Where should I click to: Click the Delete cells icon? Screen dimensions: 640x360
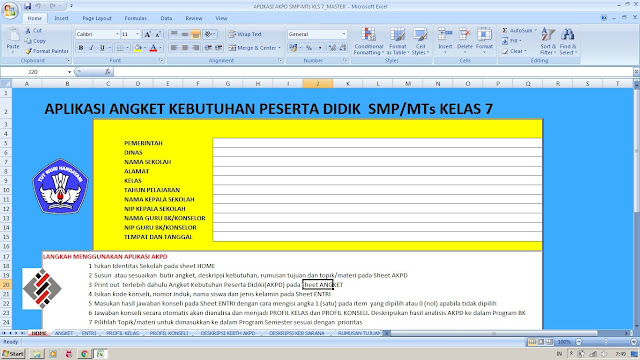coord(464,34)
